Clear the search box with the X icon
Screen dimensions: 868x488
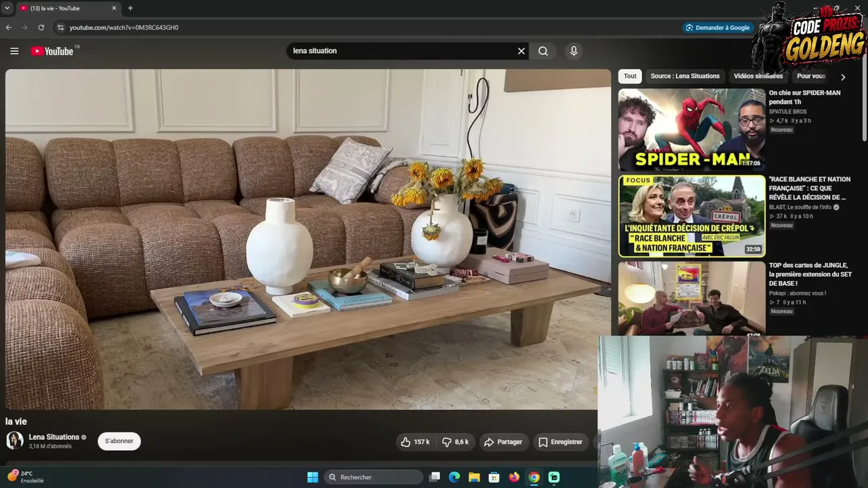tap(521, 51)
